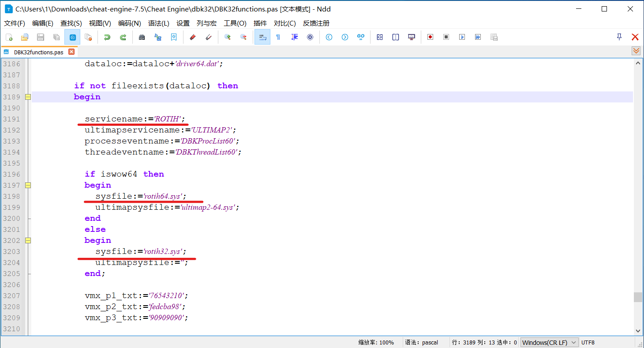Open Find with the binoculars icon
The height and width of the screenshot is (348, 644).
[142, 37]
